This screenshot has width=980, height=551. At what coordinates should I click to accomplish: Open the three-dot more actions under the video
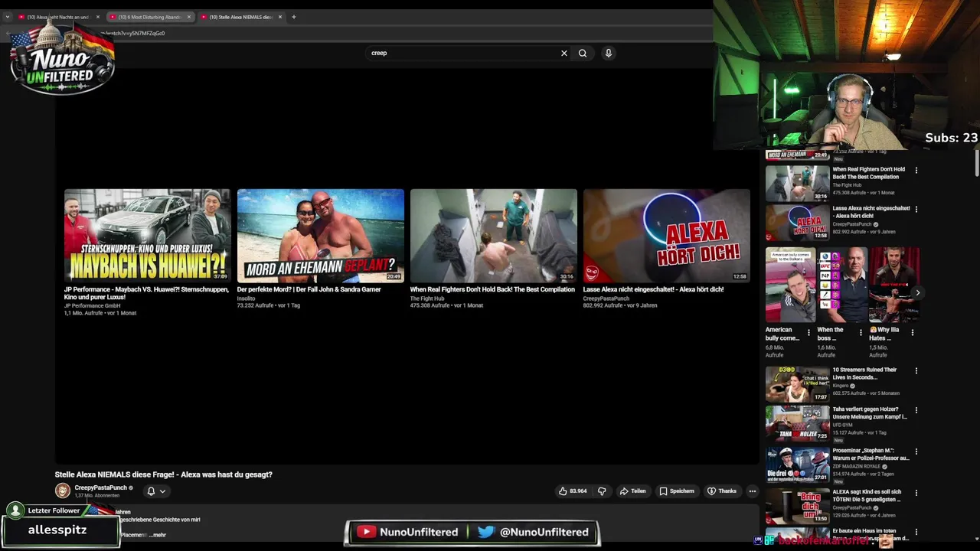[x=753, y=491]
